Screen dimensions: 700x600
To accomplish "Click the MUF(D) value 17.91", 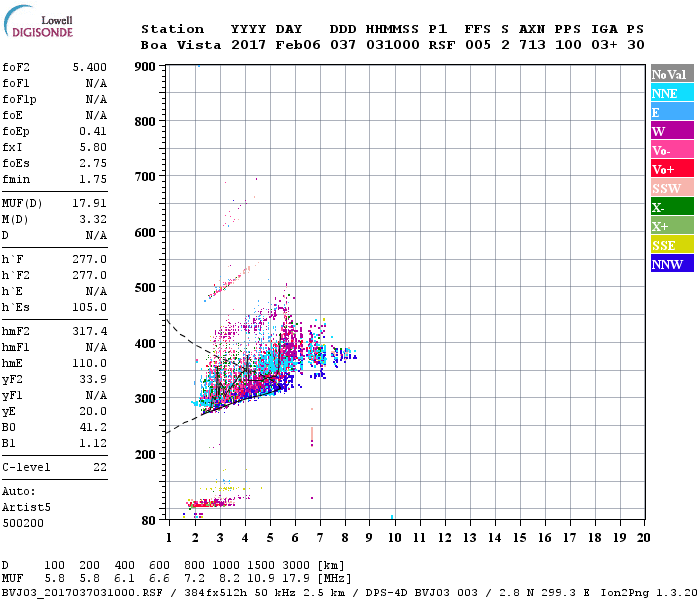I will coord(90,204).
